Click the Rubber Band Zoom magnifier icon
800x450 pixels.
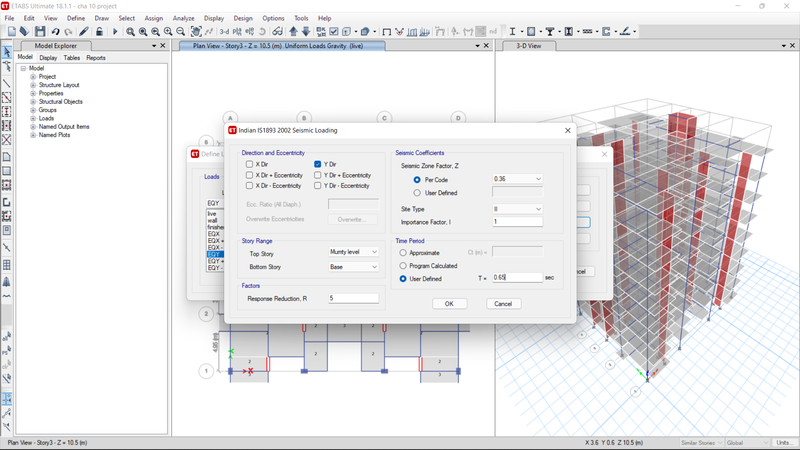[x=131, y=32]
